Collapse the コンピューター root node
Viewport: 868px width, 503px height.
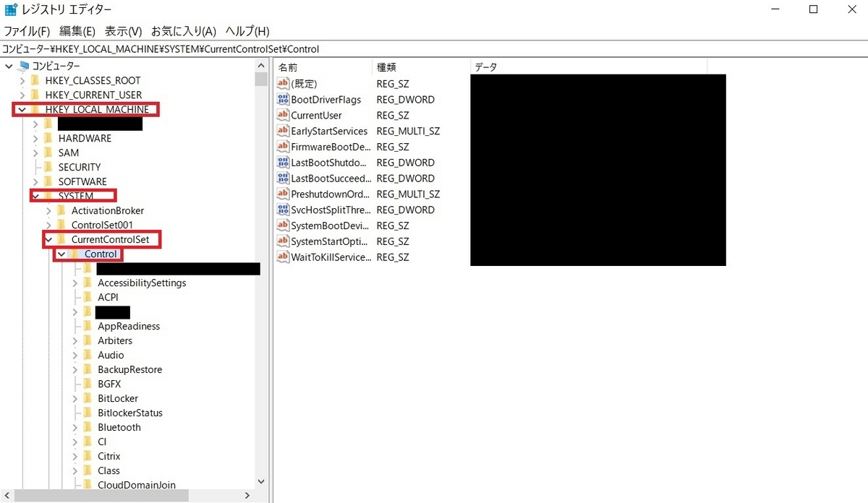(x=9, y=66)
